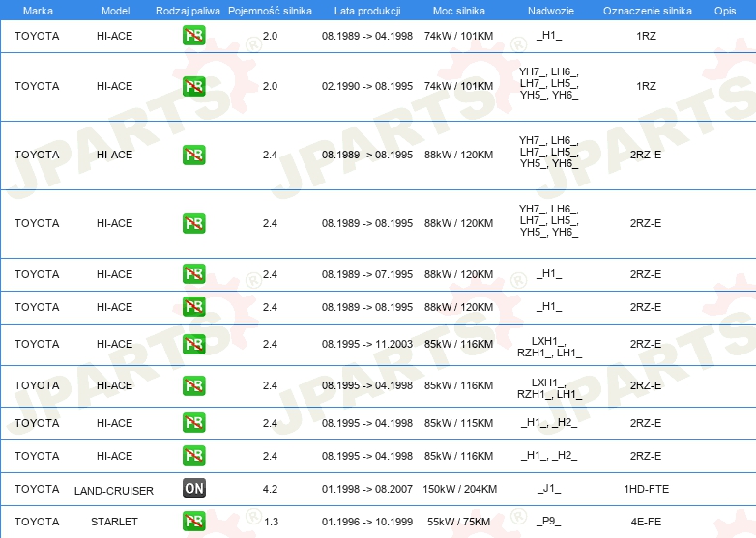This screenshot has width=756, height=538.
Task: Click the Model column header
Action: click(115, 10)
